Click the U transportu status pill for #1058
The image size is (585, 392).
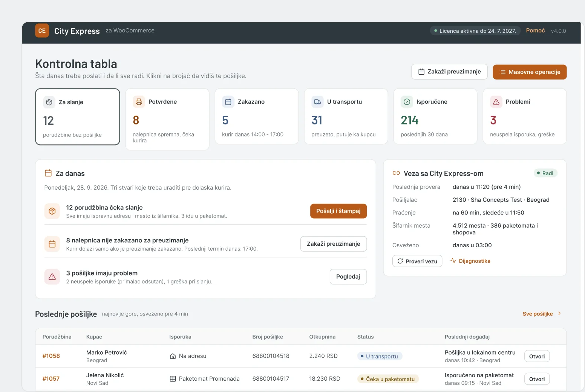pyautogui.click(x=380, y=356)
